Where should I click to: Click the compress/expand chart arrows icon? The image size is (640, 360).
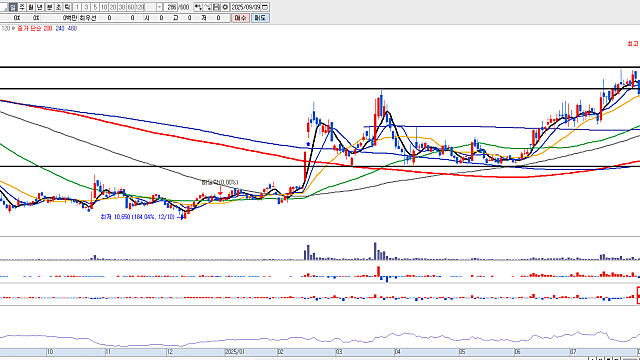[198, 7]
